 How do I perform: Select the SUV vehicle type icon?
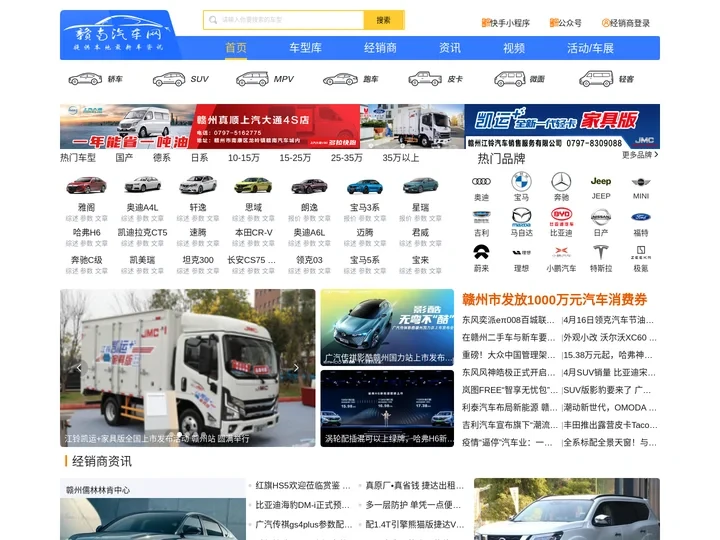coord(169,79)
